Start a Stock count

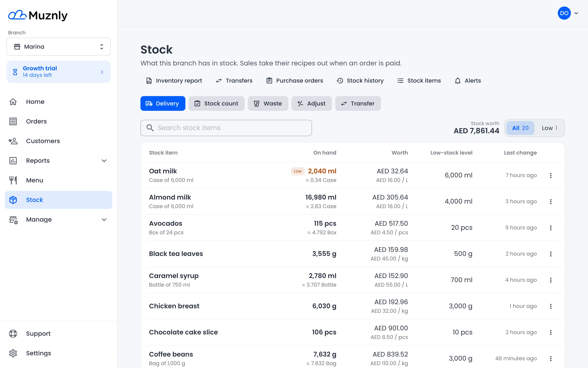pyautogui.click(x=216, y=103)
